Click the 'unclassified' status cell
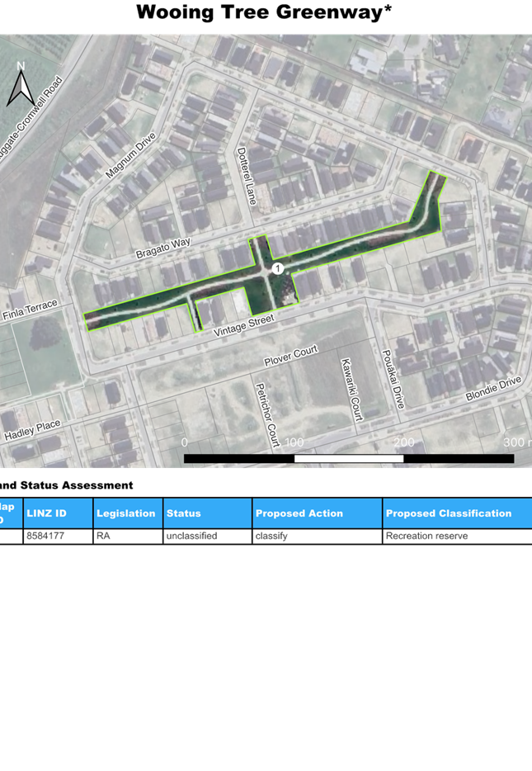Screen dimensions: 532x771 (192, 537)
